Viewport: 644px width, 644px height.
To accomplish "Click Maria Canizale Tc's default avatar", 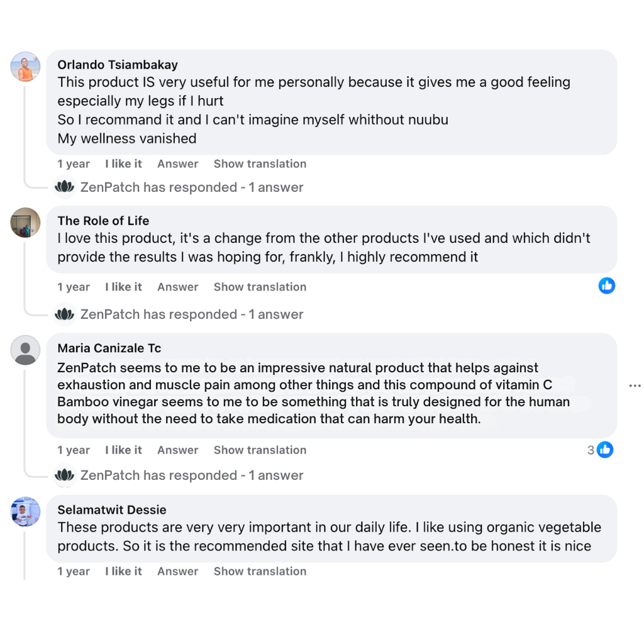I will click(x=26, y=350).
